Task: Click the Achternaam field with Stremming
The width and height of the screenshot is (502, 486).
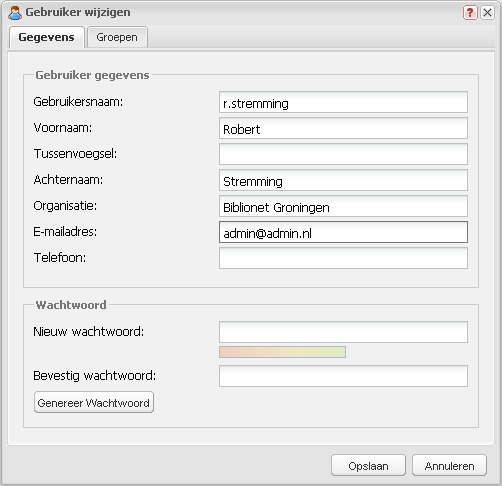Action: (x=343, y=180)
